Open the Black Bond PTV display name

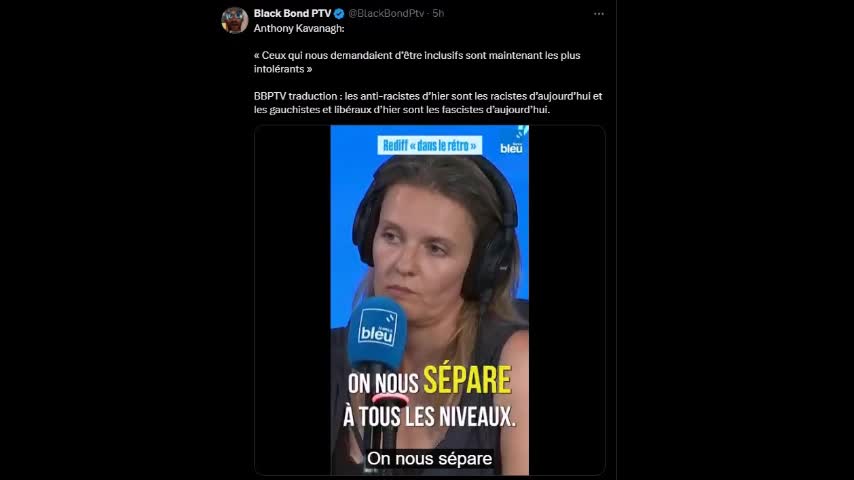[292, 14]
